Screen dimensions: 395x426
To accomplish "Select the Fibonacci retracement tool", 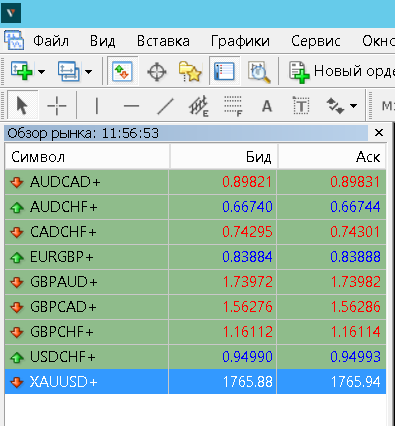I will 233,106.
